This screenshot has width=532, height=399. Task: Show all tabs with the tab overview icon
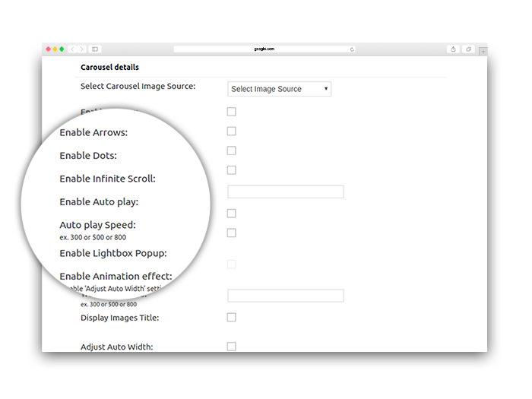point(469,49)
